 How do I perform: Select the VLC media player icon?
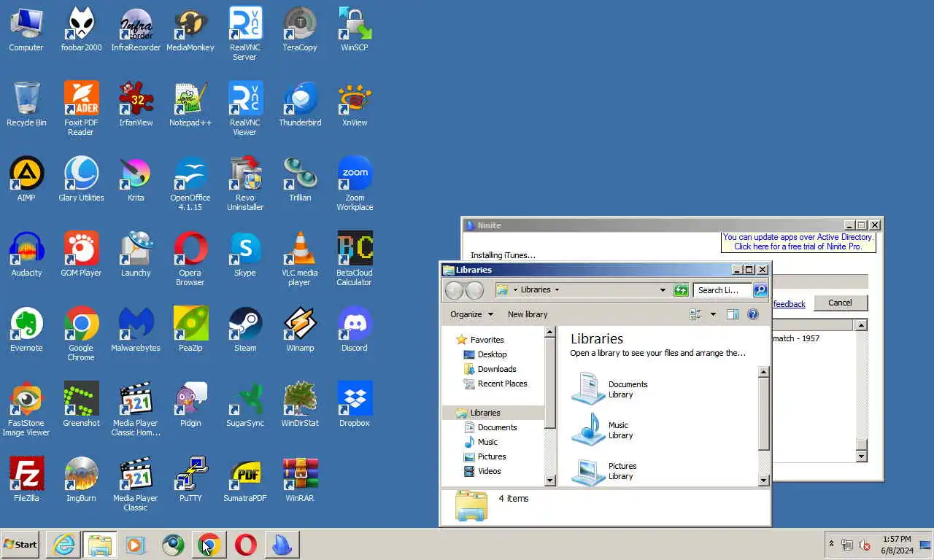300,260
